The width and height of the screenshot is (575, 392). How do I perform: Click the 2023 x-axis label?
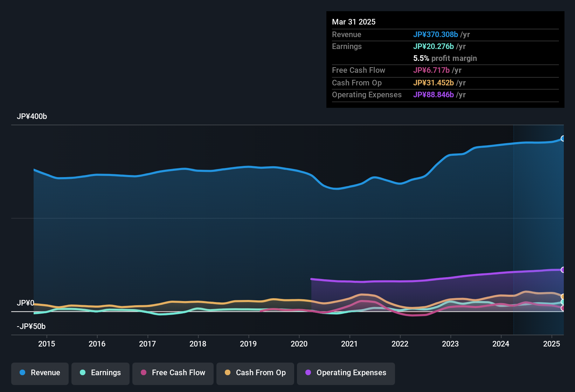450,344
